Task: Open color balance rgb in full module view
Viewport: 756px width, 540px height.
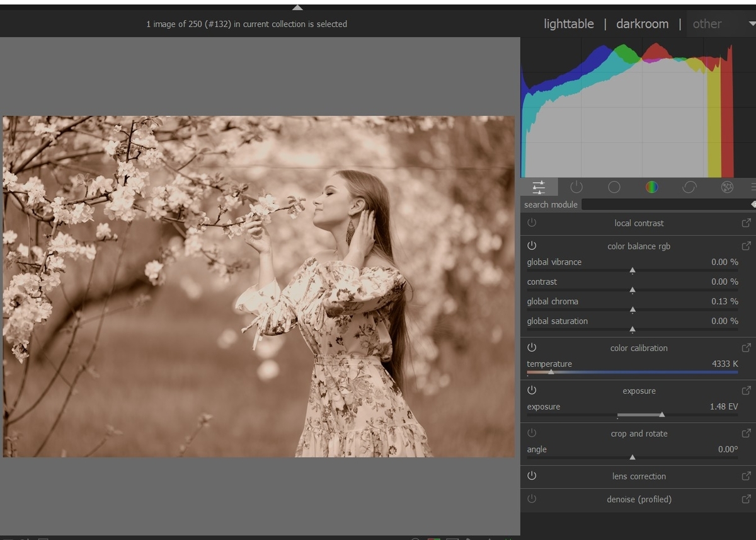Action: (746, 246)
